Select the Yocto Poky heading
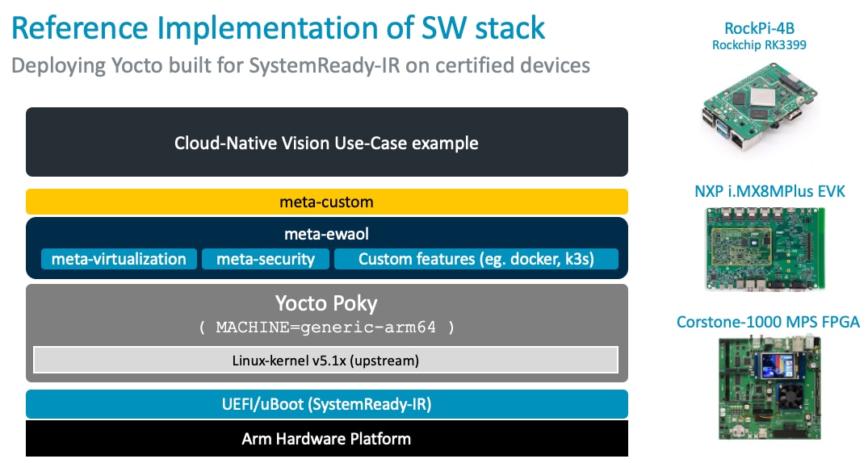Viewport: 868px width, 463px height. pos(326,304)
